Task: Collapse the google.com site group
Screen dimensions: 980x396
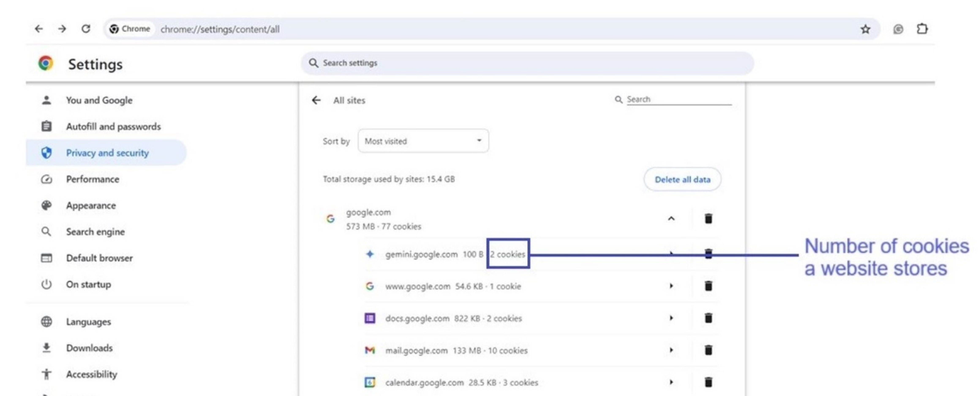Action: [671, 219]
